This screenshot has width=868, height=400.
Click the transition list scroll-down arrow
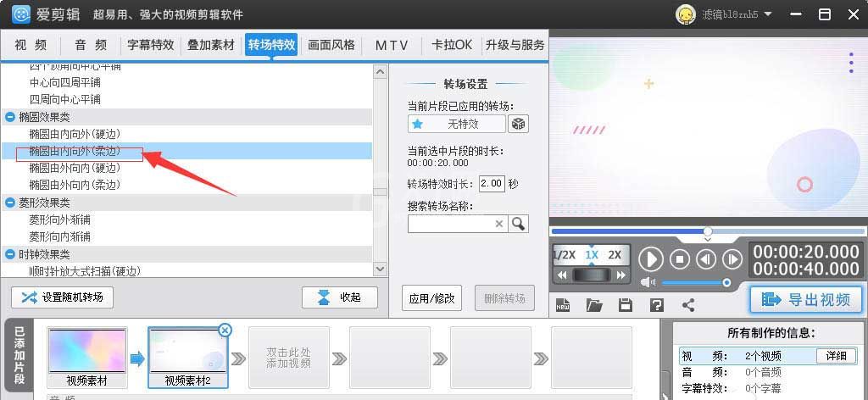pyautogui.click(x=381, y=269)
